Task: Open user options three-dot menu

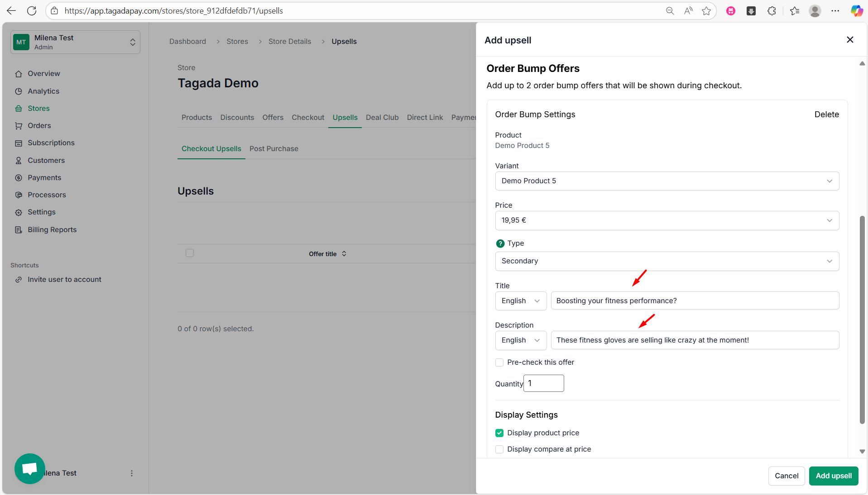Action: point(132,473)
